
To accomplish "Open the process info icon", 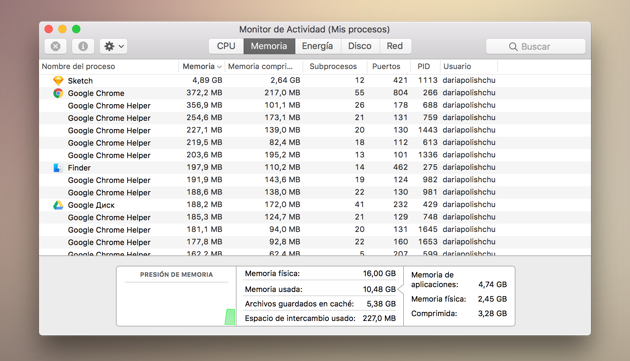I will pyautogui.click(x=83, y=46).
